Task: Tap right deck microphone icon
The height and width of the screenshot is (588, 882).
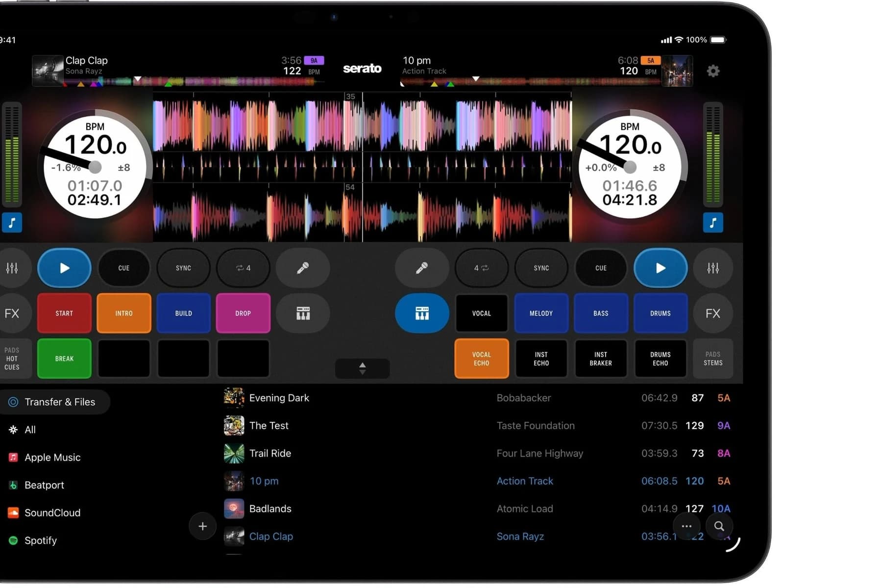Action: coord(422,268)
